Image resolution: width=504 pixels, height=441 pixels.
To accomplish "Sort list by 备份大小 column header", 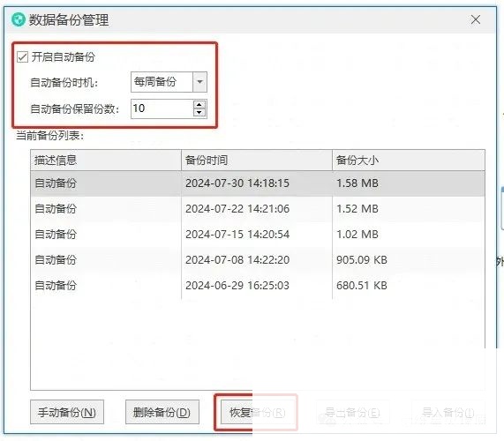I will tap(409, 160).
